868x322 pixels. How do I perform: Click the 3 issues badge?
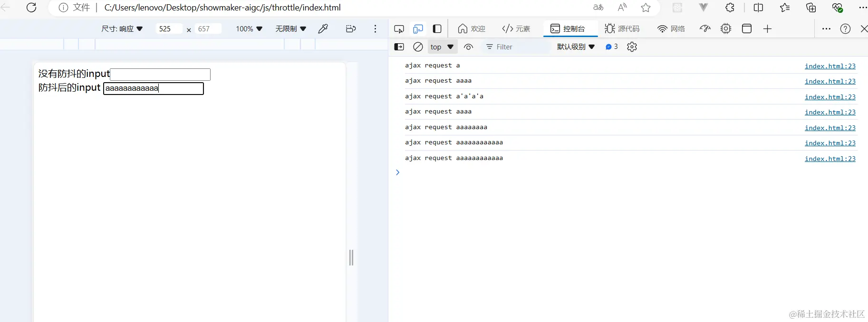pyautogui.click(x=611, y=47)
